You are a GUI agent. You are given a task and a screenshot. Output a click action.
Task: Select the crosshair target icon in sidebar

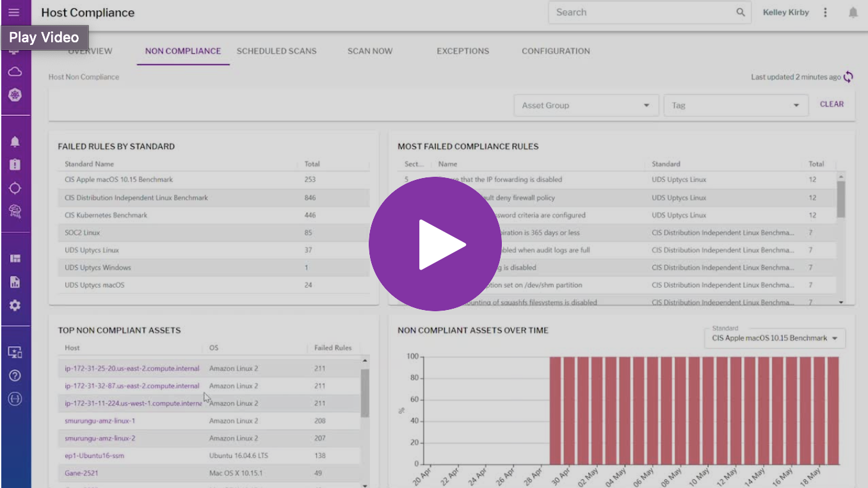15,188
